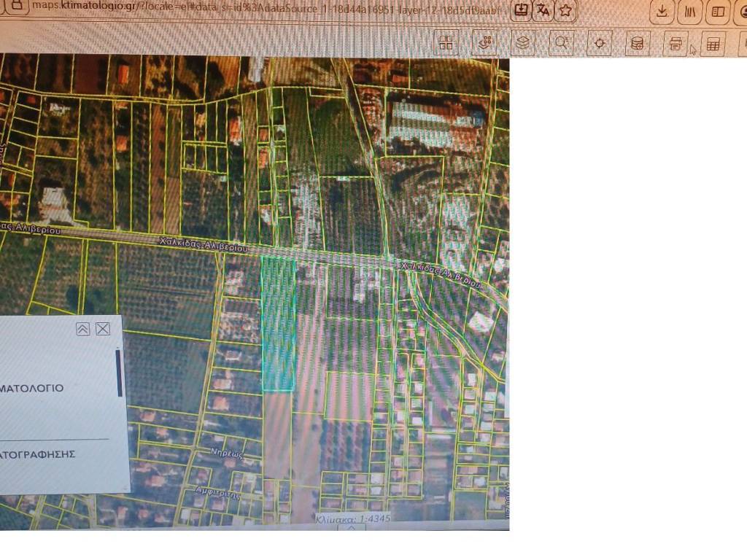Expand the bottom panel arrow below scale
Image resolution: width=747 pixels, height=560 pixels.
pyautogui.click(x=351, y=528)
